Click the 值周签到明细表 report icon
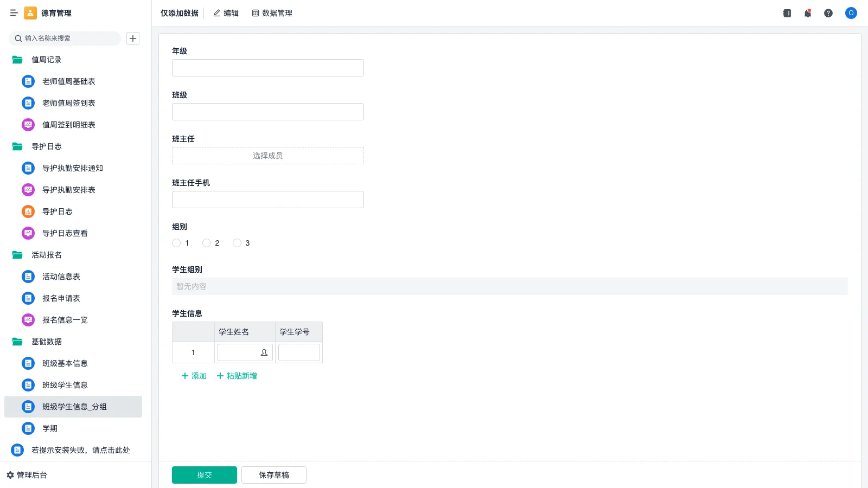 28,125
